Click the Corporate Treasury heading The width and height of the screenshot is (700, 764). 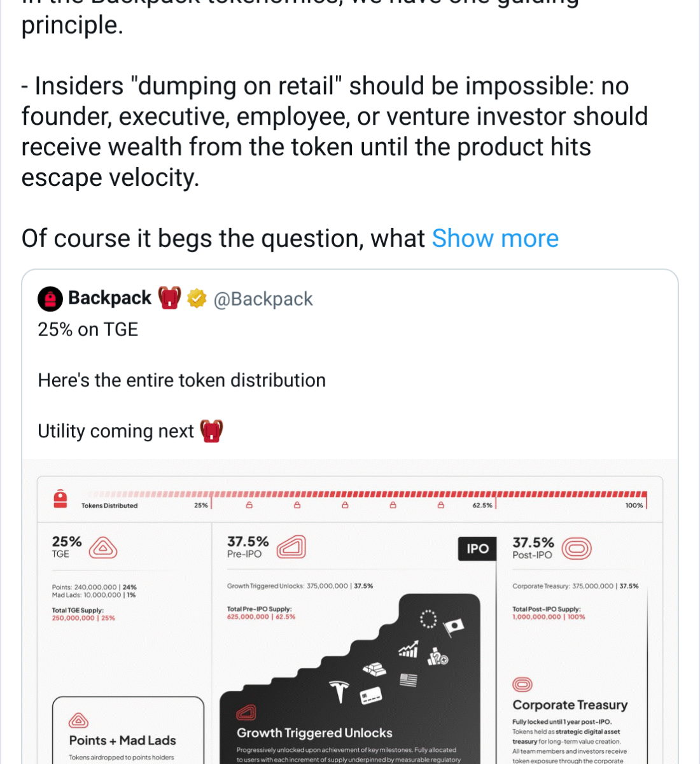pyautogui.click(x=570, y=705)
